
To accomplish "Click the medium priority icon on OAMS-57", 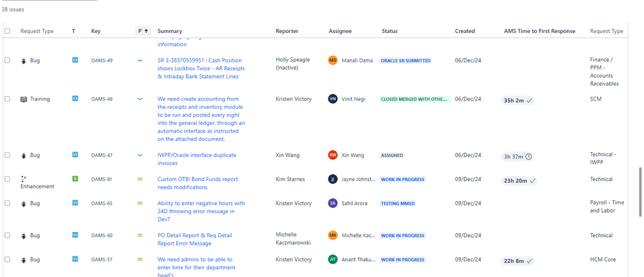I will pos(139,260).
